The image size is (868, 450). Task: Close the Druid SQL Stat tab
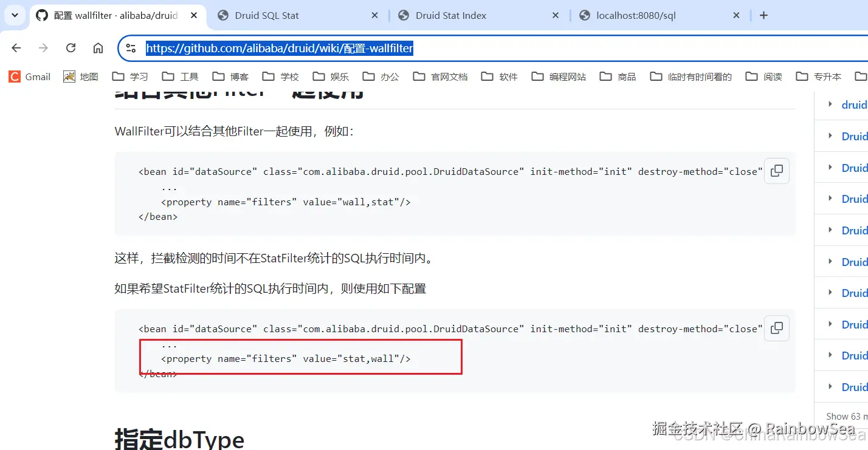click(375, 16)
